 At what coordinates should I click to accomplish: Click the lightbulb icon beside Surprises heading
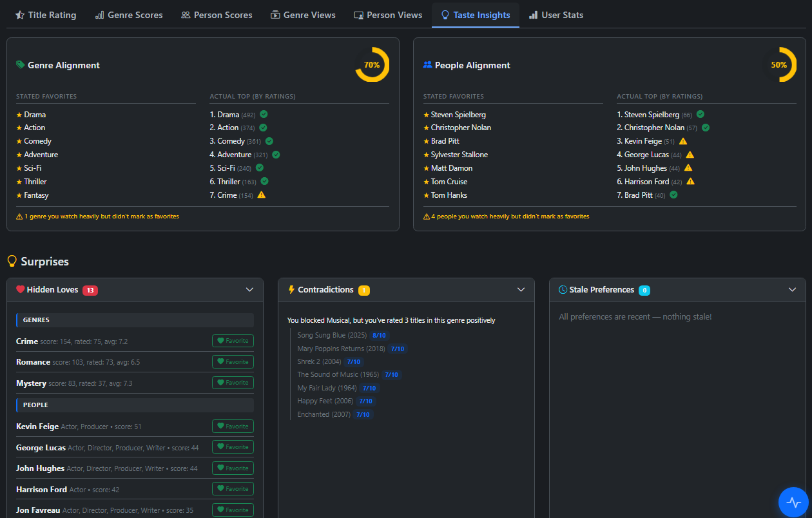point(12,262)
